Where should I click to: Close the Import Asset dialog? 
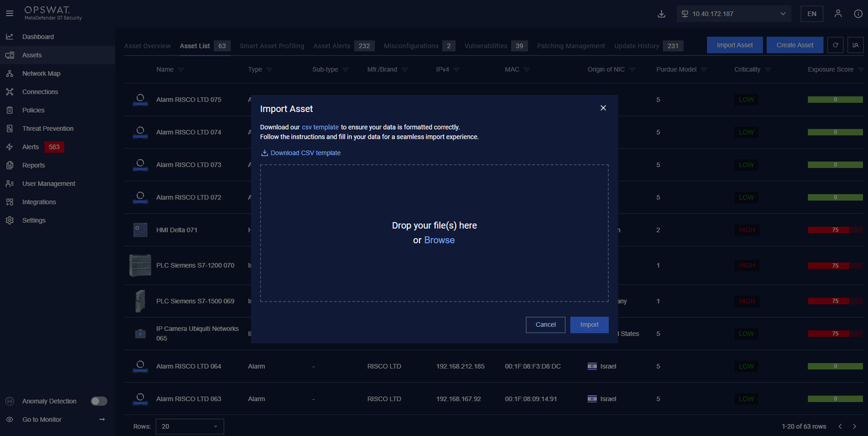click(603, 108)
